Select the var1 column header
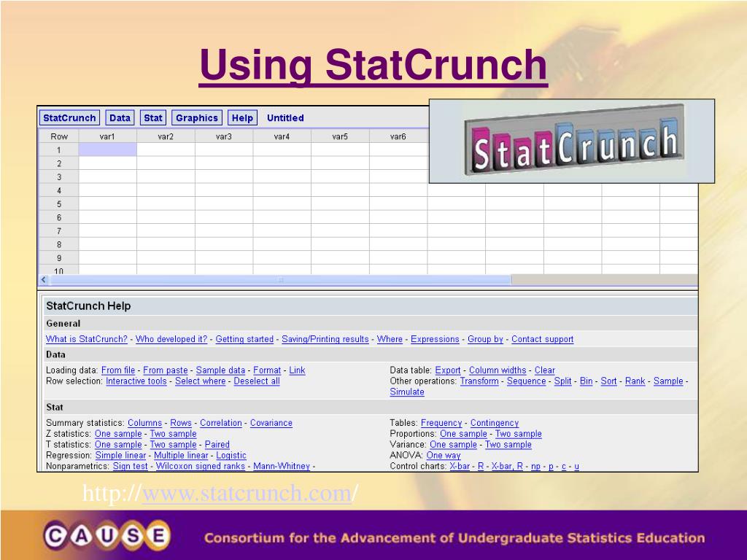 [x=107, y=136]
